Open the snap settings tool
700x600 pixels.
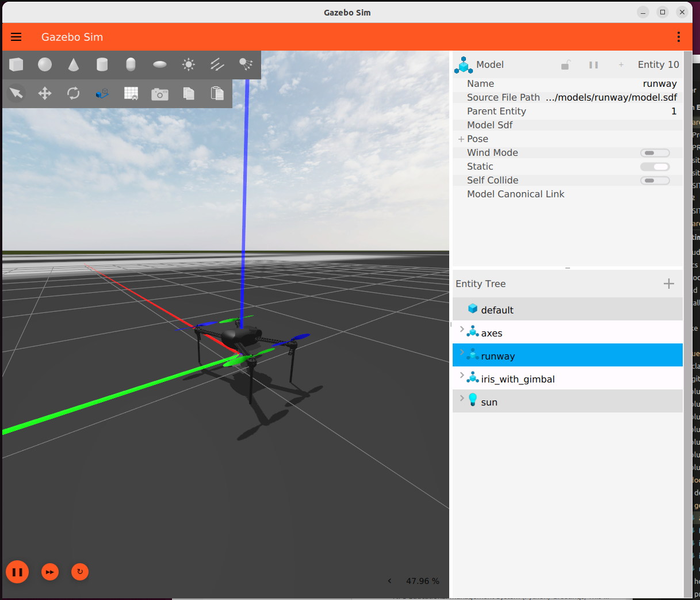click(102, 93)
